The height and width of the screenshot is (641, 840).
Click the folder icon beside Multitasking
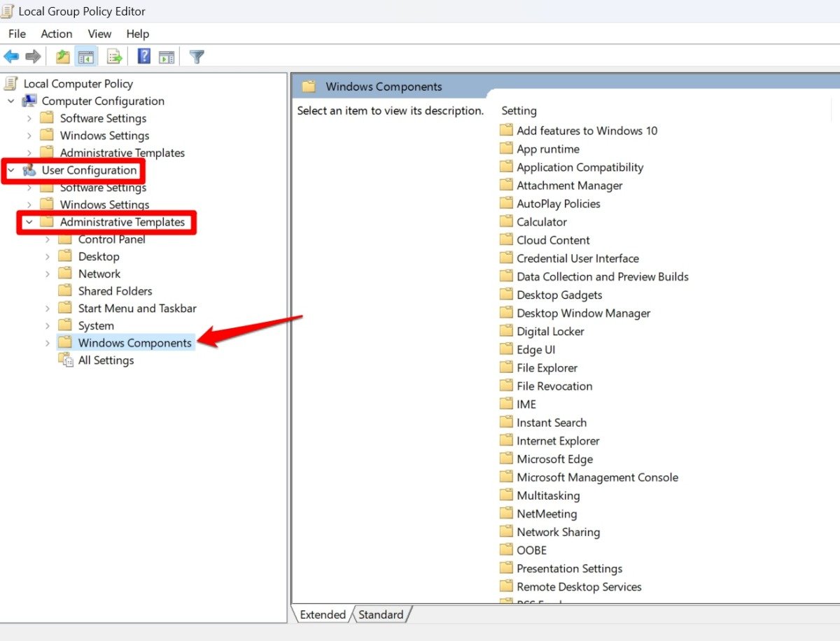click(x=506, y=495)
